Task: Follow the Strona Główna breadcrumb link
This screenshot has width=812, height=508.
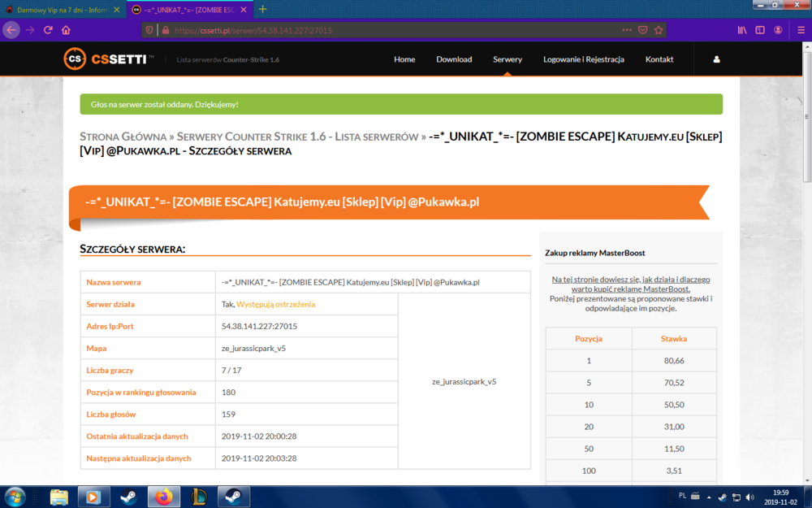Action: pyautogui.click(x=123, y=137)
